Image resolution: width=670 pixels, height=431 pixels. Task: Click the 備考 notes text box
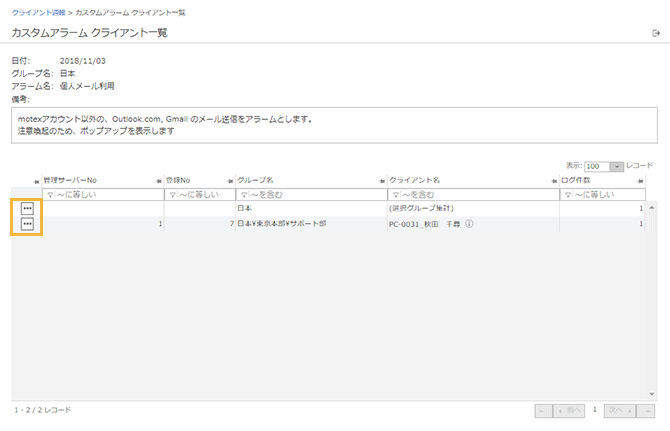click(x=334, y=125)
